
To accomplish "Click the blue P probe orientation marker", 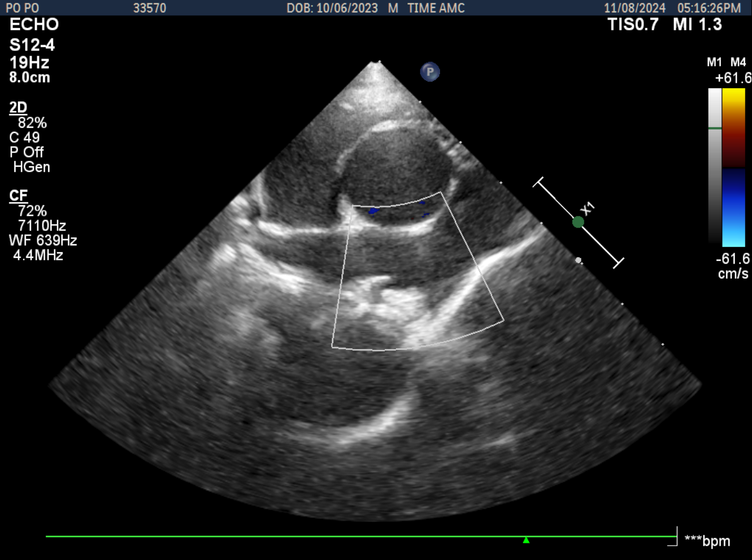I will 430,72.
